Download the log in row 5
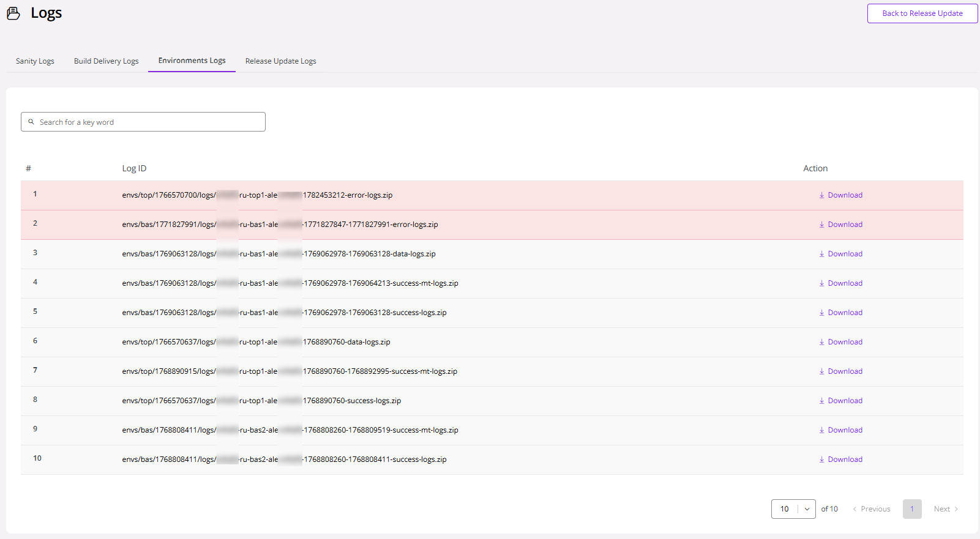 pyautogui.click(x=840, y=313)
